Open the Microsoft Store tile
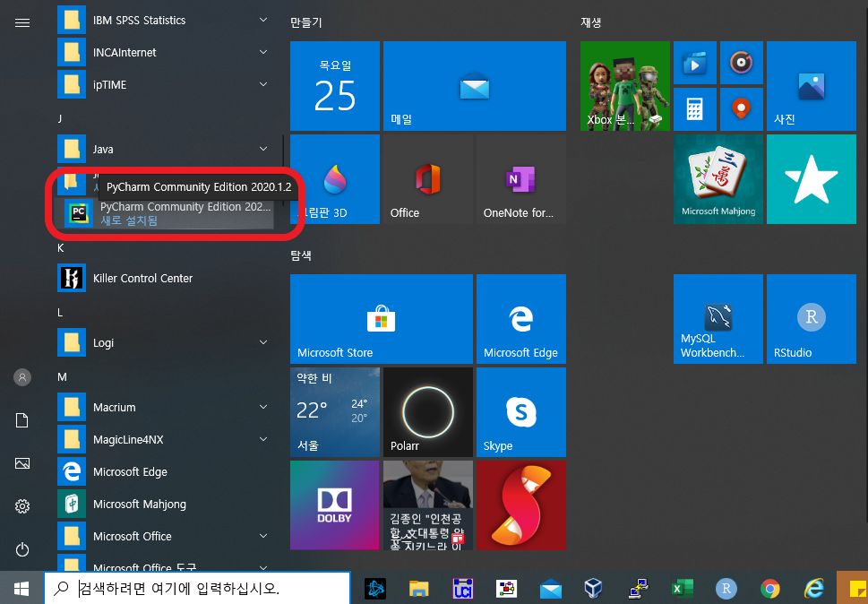 click(x=382, y=319)
